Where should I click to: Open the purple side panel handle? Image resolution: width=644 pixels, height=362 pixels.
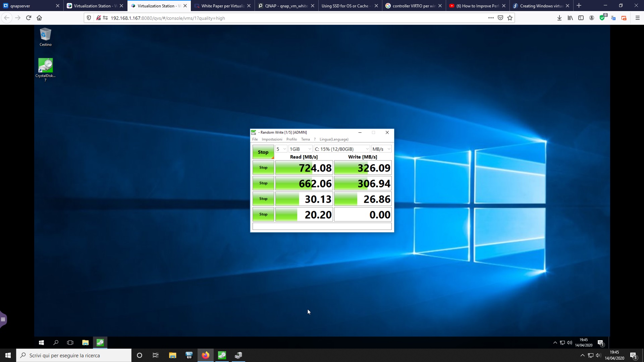tap(3, 319)
